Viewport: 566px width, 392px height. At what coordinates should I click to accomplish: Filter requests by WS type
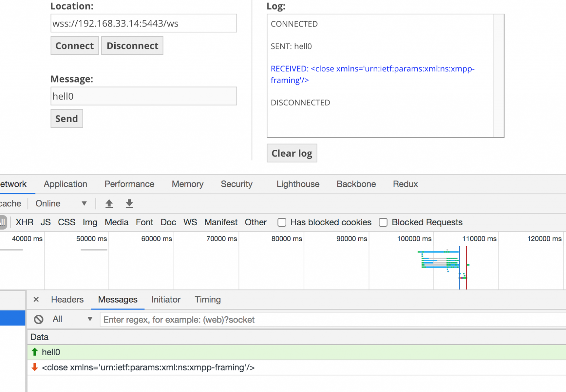point(190,222)
